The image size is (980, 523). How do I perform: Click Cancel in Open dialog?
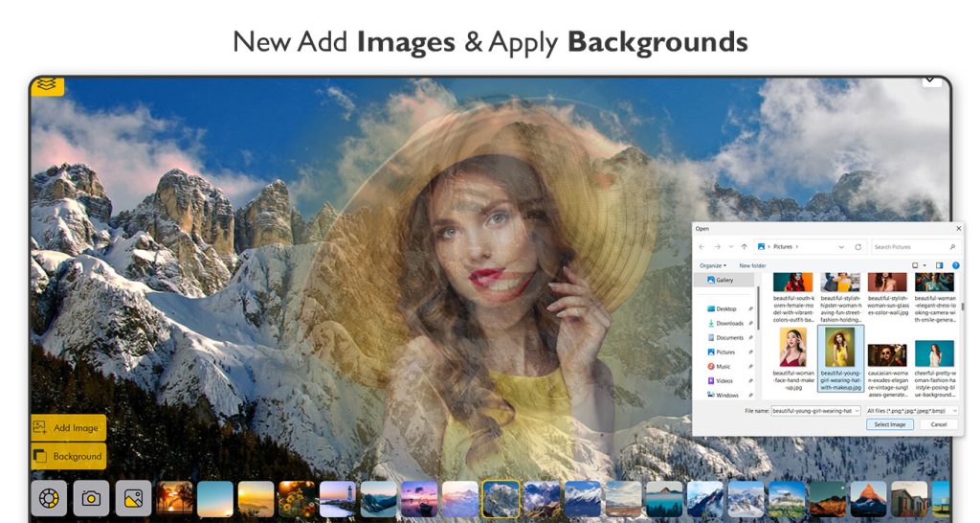coord(939,424)
